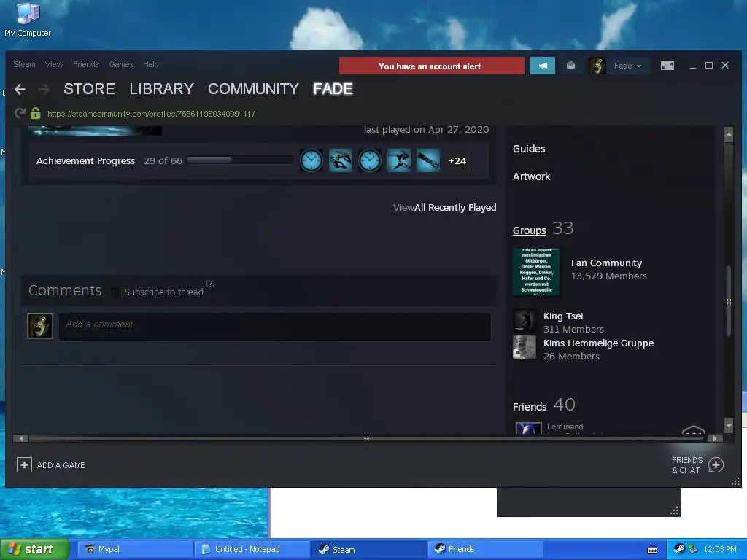747x560 pixels.
Task: Go to the LIBRARY tab
Action: pyautogui.click(x=161, y=88)
